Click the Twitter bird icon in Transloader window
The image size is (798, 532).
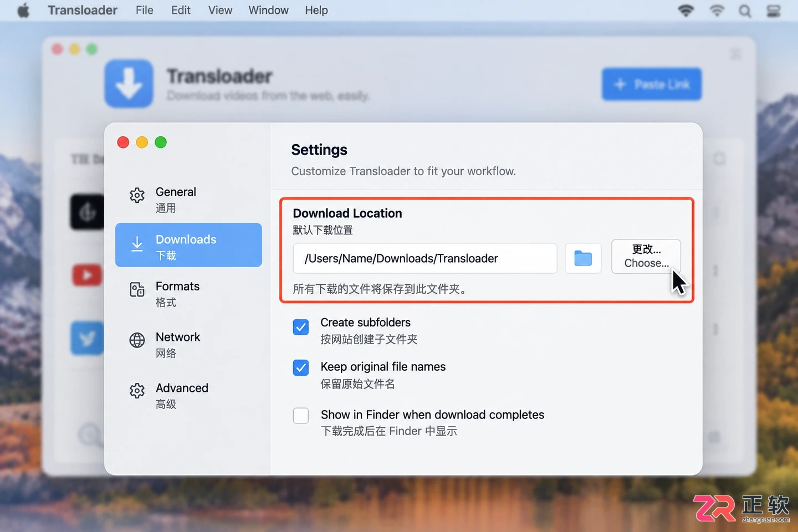pos(87,338)
